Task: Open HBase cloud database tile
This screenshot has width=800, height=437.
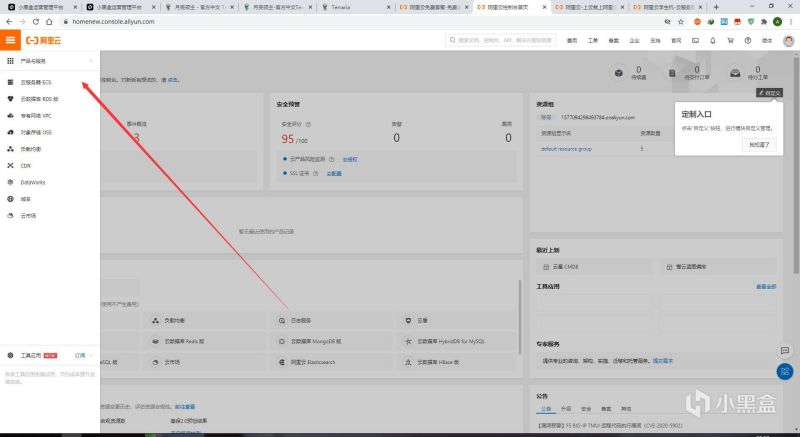Action: [x=458, y=362]
